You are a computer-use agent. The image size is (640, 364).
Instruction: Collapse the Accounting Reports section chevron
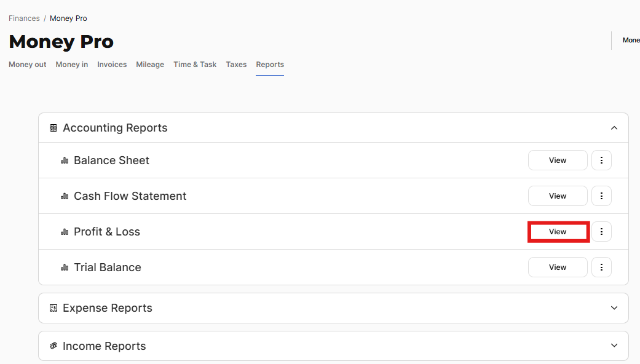coord(614,128)
